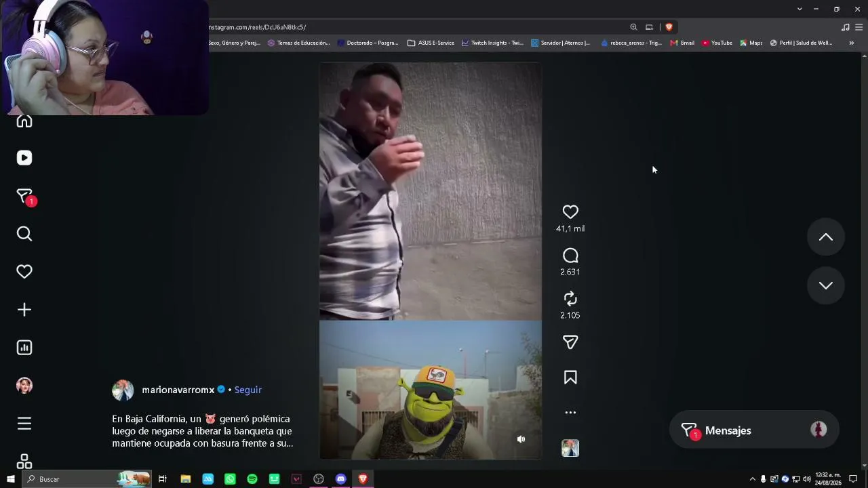Viewport: 868px width, 488px height.
Task: Like the reel with the heart icon
Action: [570, 212]
